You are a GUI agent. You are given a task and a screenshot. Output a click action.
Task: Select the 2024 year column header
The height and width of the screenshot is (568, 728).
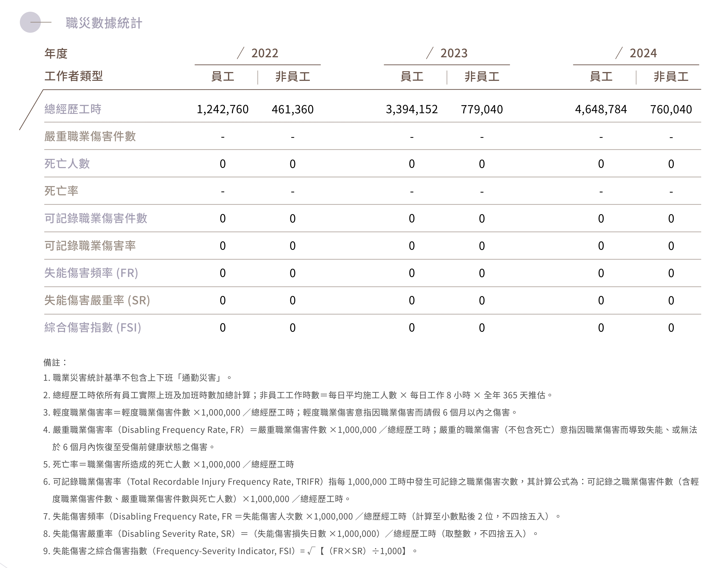(643, 53)
